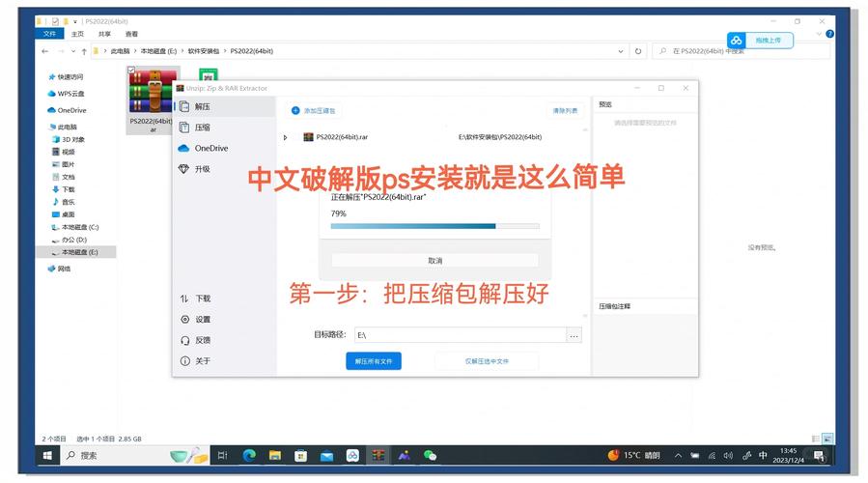Expand the ribbon chevron in Explorer
The height and width of the screenshot is (483, 868).
pyautogui.click(x=819, y=34)
